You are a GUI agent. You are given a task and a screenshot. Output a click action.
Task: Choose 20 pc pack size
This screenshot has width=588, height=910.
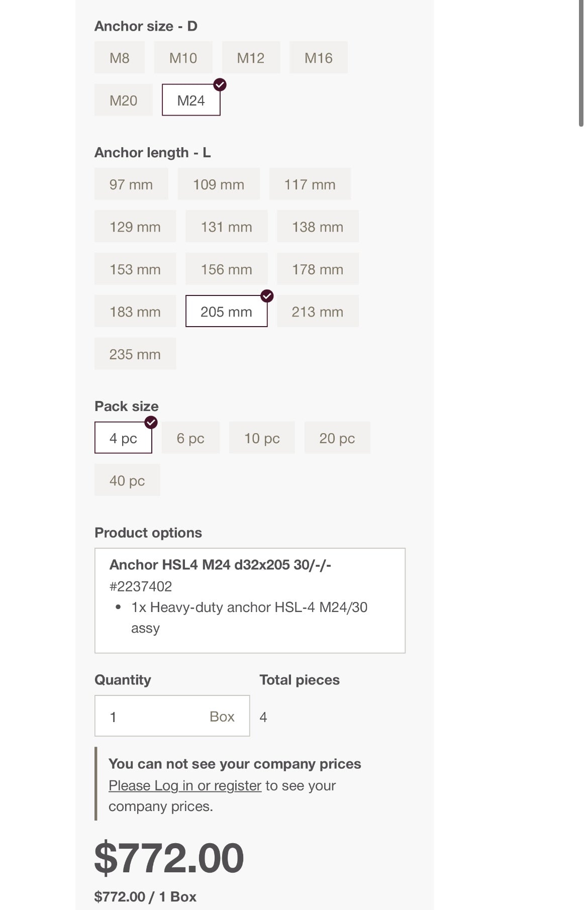click(337, 438)
